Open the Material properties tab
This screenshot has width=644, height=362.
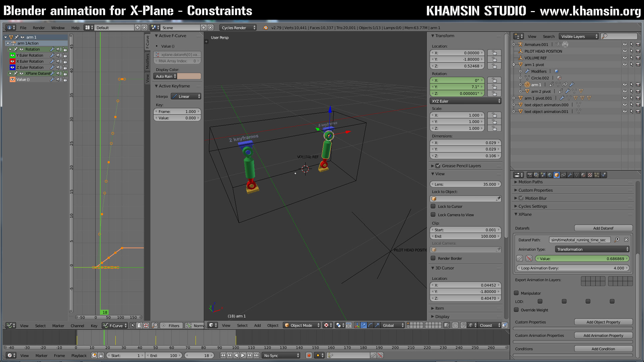click(x=583, y=175)
